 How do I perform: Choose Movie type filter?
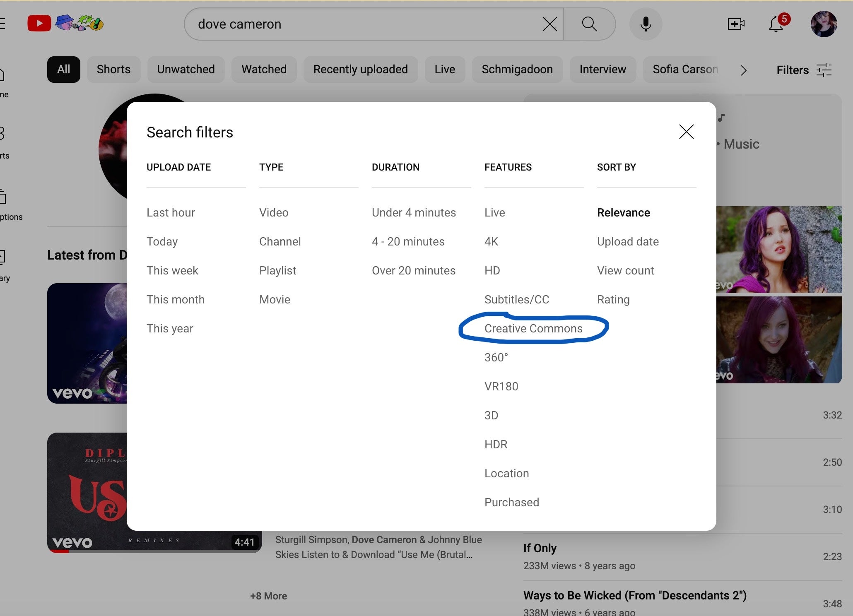[x=275, y=299]
